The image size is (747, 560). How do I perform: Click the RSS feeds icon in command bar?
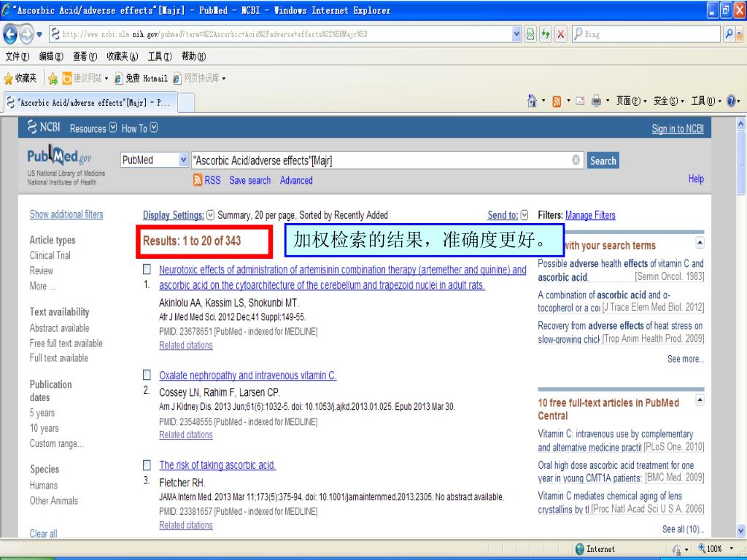557,101
